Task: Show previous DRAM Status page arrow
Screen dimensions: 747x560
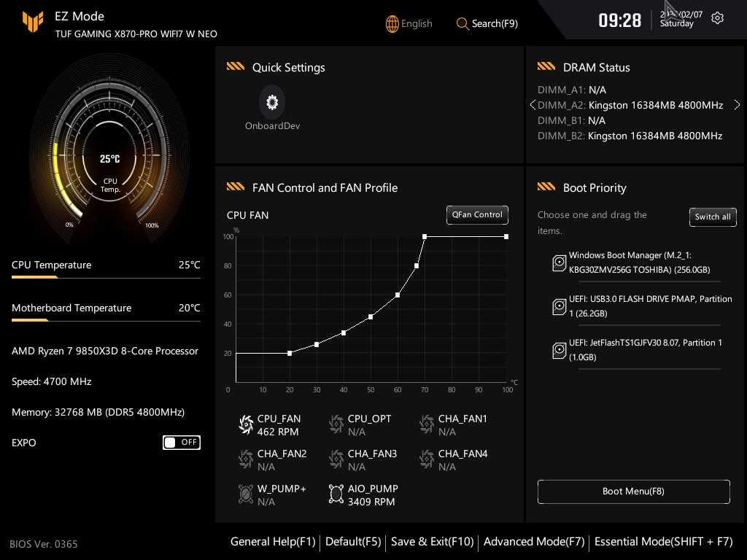Action: click(533, 105)
